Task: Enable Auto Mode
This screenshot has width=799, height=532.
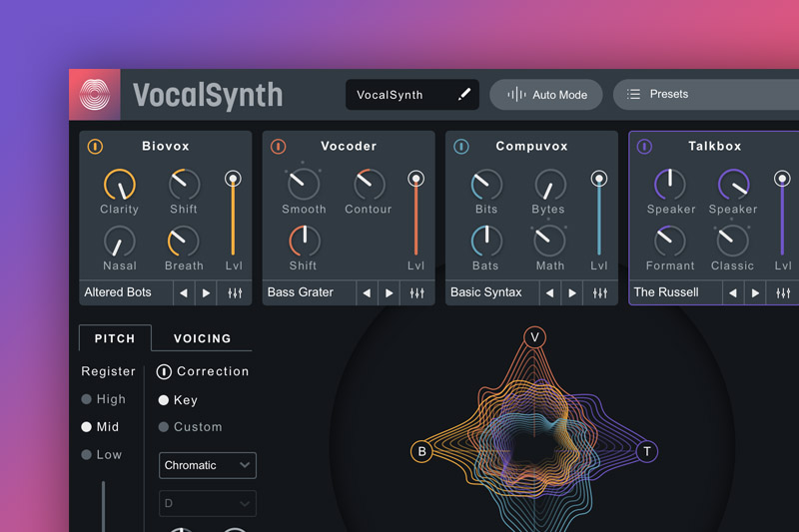Action: [546, 94]
